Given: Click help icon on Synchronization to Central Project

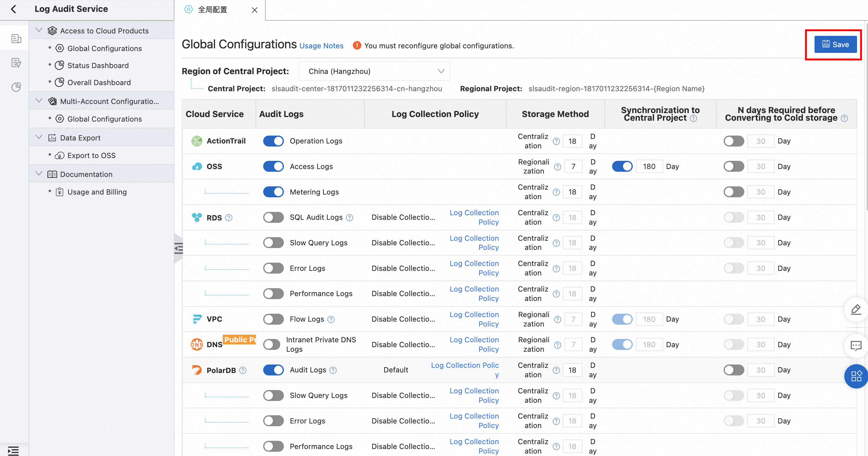Looking at the screenshot, I should [x=694, y=118].
